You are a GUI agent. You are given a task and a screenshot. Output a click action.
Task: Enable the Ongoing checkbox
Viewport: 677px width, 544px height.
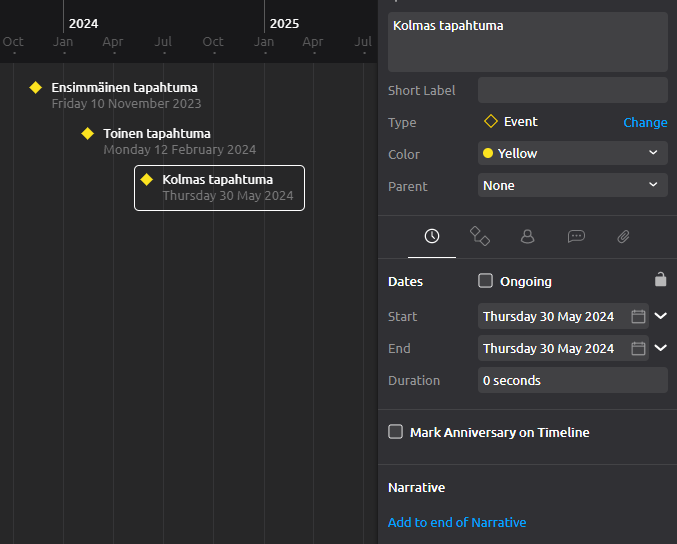tap(485, 281)
